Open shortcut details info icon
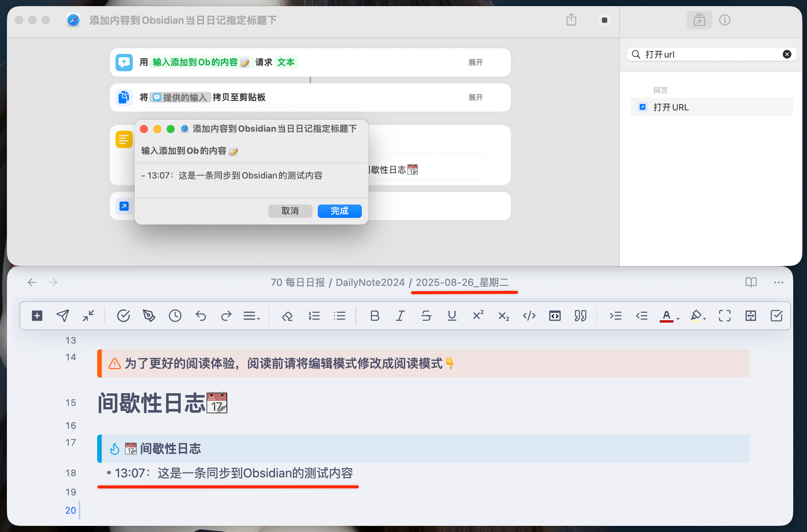 tap(724, 20)
